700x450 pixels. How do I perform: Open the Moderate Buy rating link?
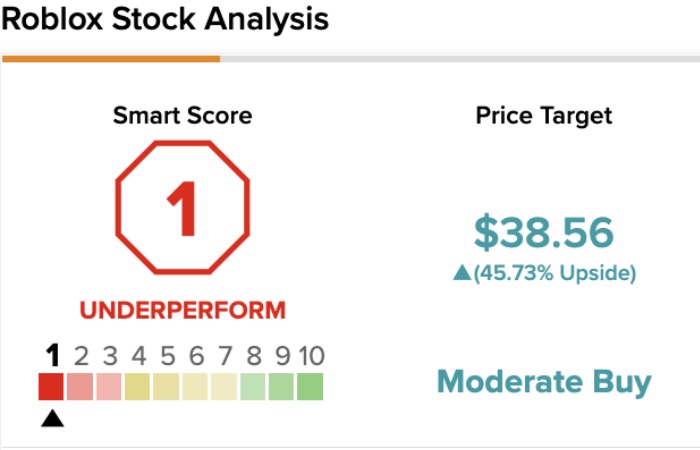coord(544,383)
